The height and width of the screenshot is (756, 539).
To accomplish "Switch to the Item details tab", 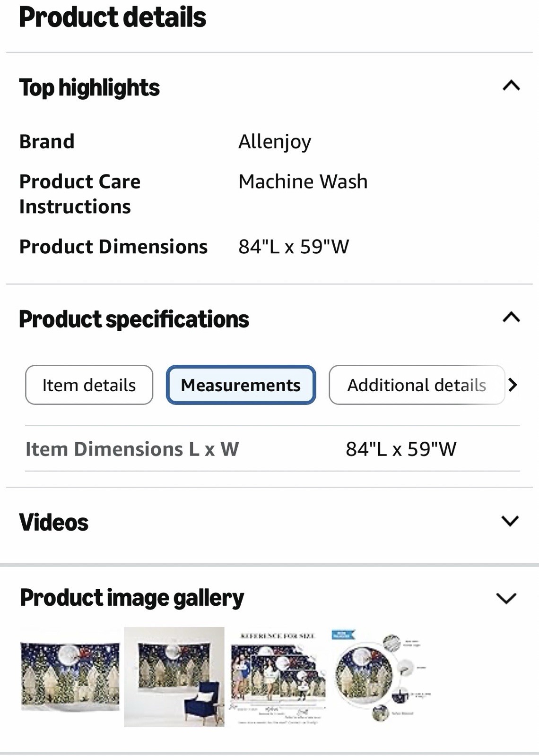I will 89,385.
